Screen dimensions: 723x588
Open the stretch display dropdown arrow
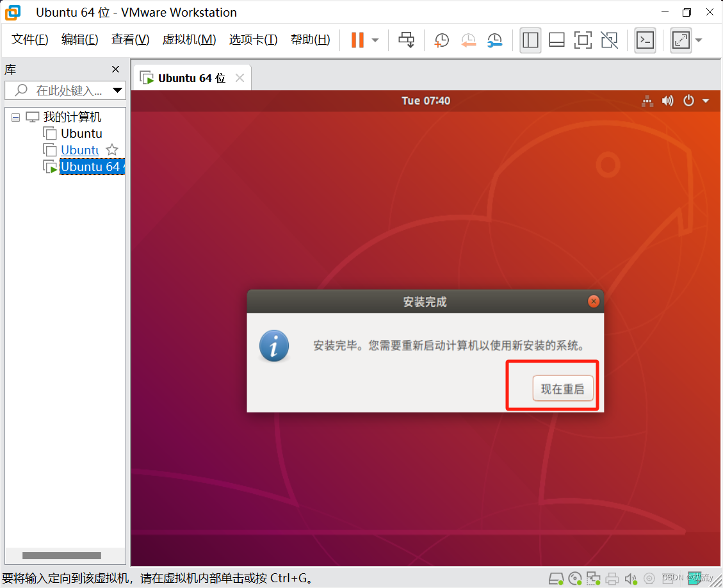point(699,40)
